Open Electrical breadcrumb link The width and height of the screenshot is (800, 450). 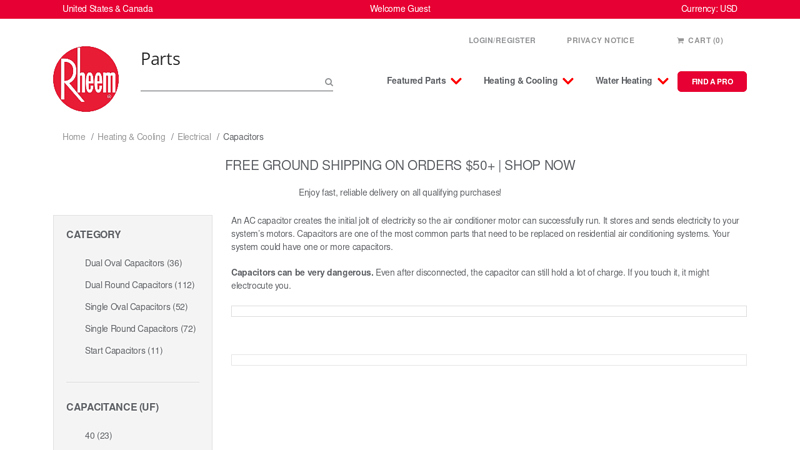(x=194, y=137)
